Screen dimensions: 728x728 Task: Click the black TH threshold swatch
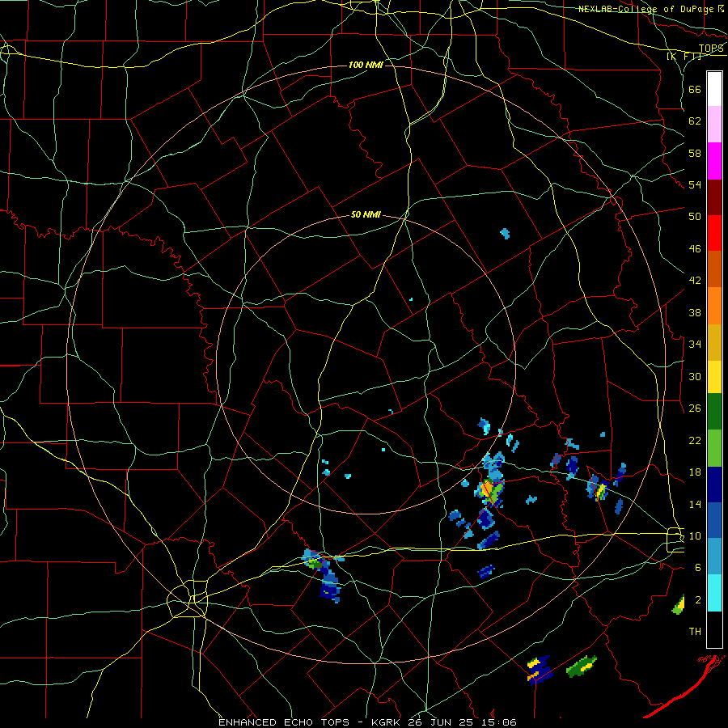click(x=714, y=629)
